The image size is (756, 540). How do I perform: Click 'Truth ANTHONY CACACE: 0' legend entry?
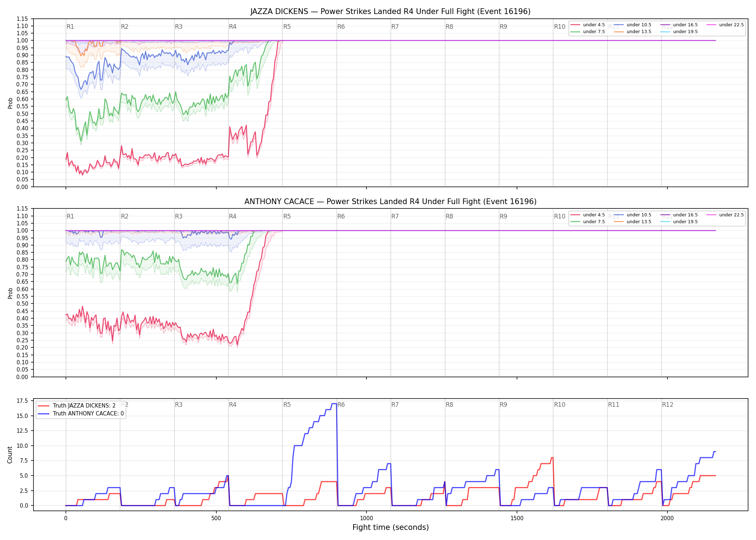pos(81,414)
